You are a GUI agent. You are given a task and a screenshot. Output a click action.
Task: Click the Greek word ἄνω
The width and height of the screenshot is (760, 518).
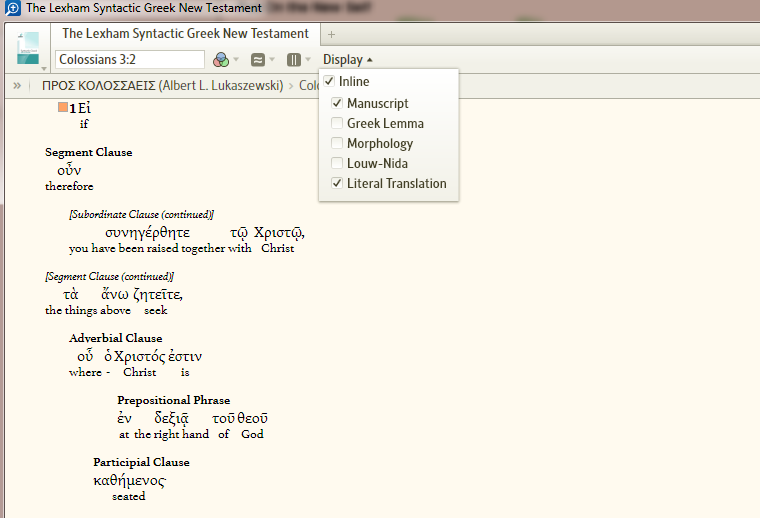pos(115,294)
